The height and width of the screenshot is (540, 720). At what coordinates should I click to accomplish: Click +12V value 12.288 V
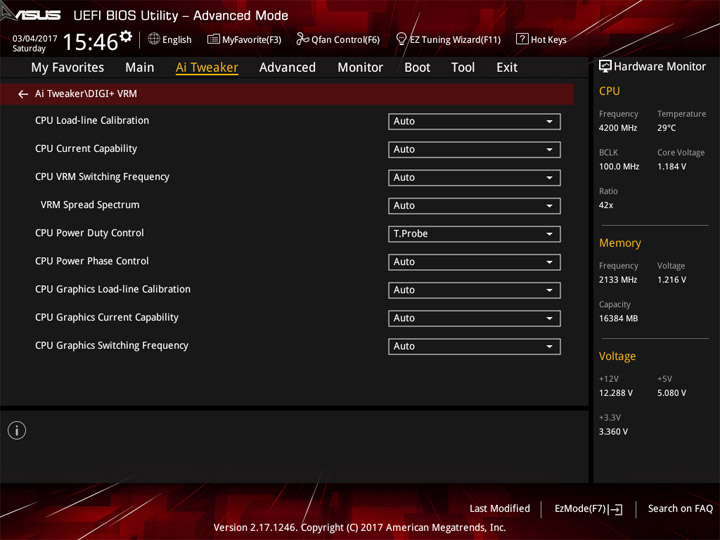[x=615, y=394]
